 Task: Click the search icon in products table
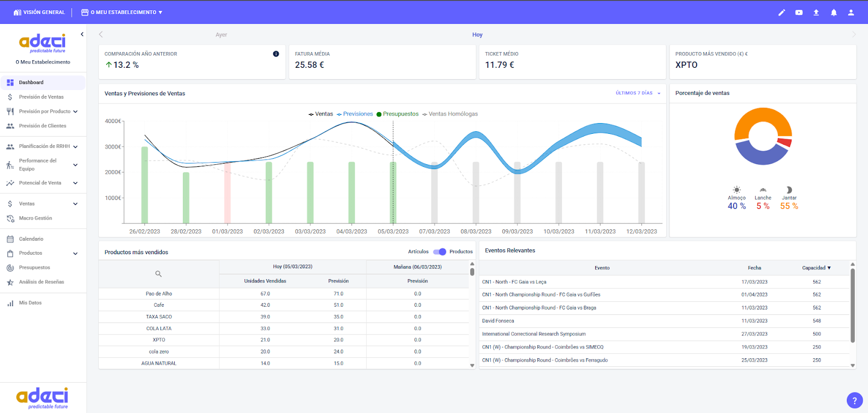click(x=158, y=274)
